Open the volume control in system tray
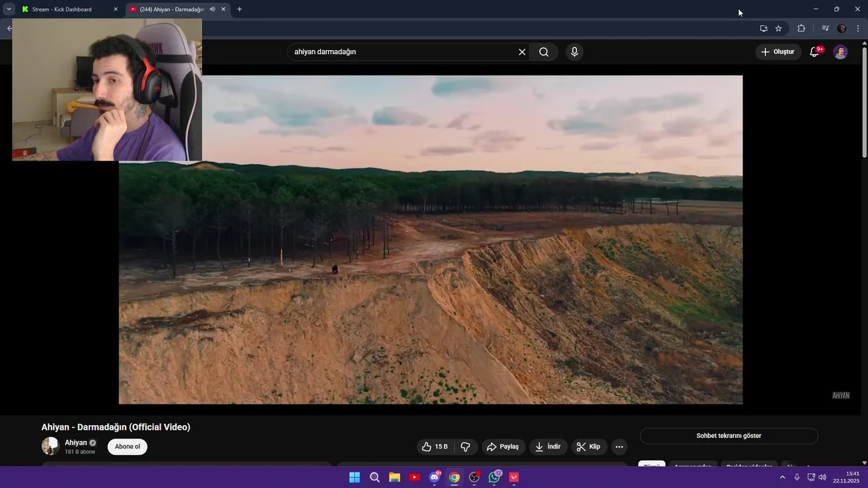The height and width of the screenshot is (488, 868). pos(823,477)
